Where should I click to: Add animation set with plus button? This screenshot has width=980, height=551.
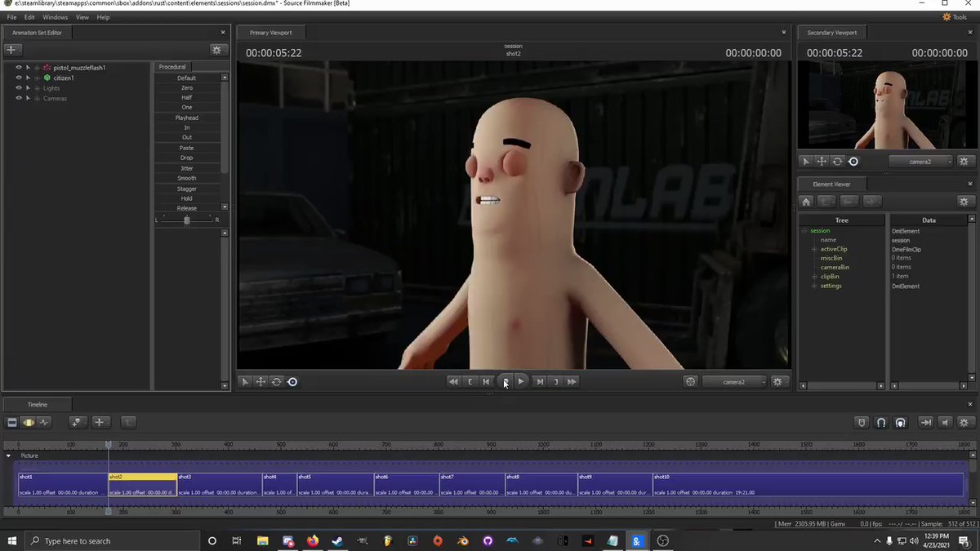[x=12, y=50]
